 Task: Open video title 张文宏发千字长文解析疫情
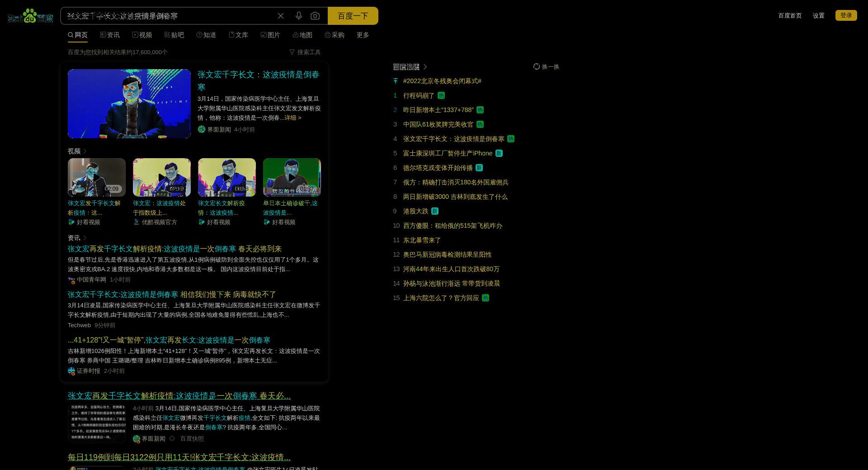(94, 208)
